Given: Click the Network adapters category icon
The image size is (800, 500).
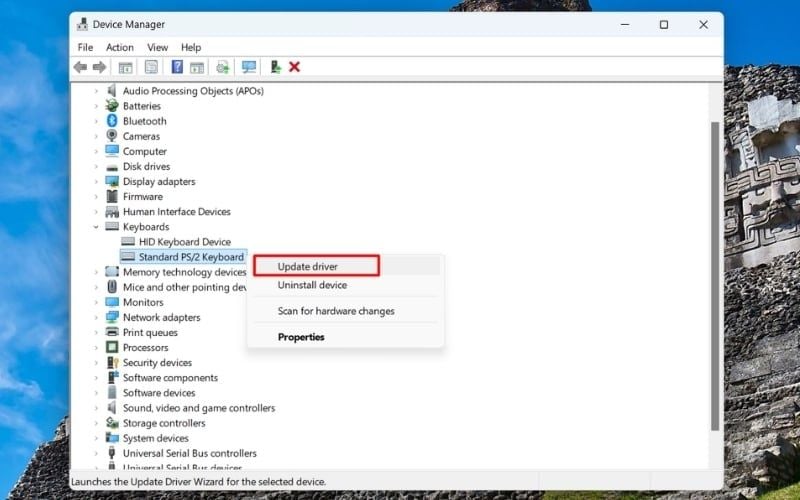Looking at the screenshot, I should (112, 317).
